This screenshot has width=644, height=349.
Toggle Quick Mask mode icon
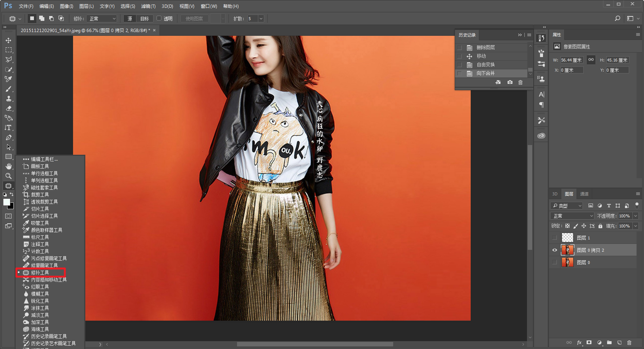8,216
